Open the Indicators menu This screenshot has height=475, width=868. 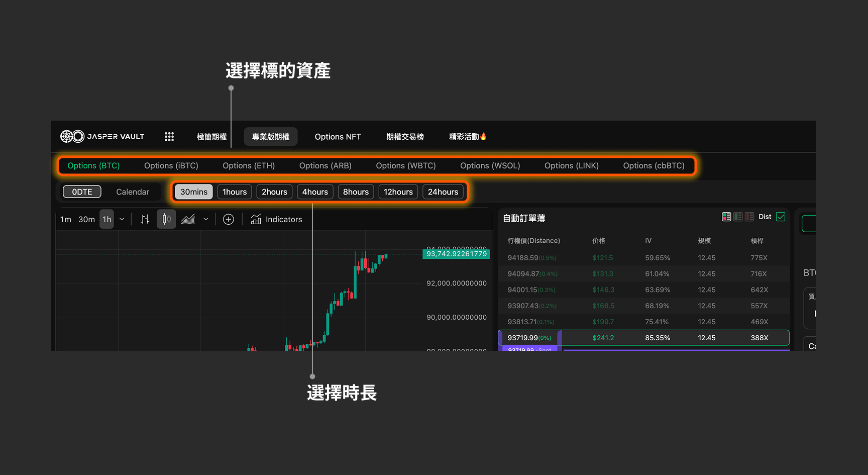(277, 219)
